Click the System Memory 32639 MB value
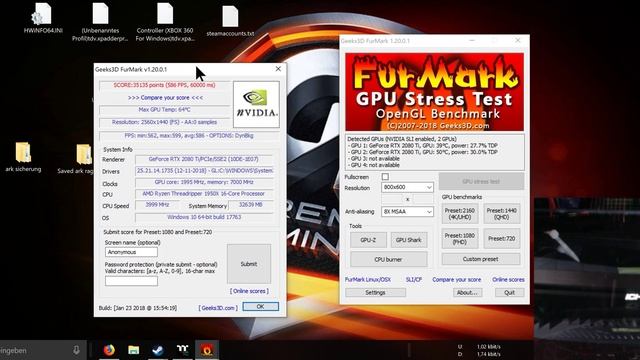 (251, 205)
